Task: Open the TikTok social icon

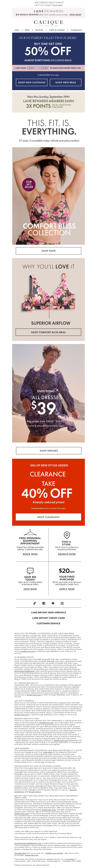Action: click(x=35, y=603)
